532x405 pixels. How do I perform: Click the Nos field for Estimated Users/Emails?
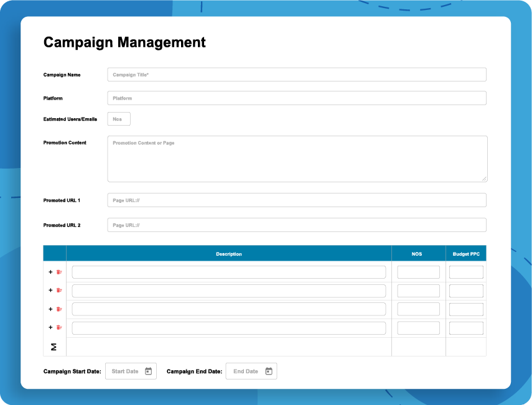point(118,119)
